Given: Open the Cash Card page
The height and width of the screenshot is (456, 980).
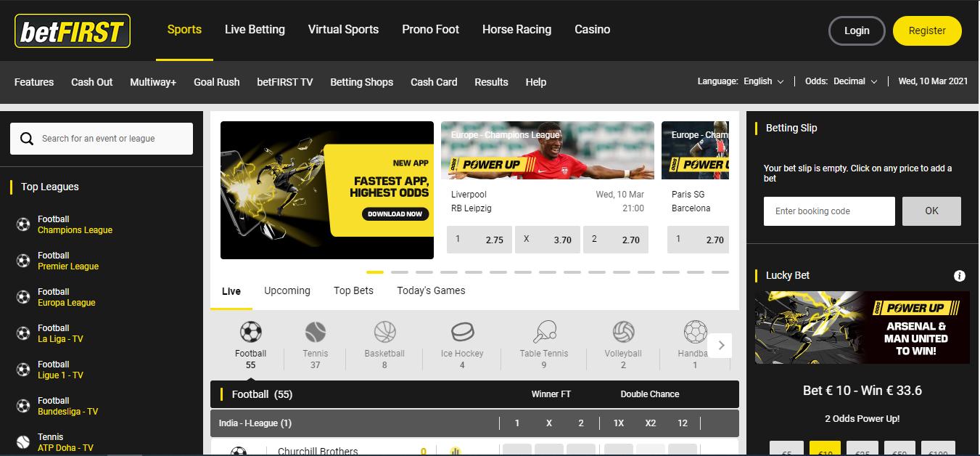Looking at the screenshot, I should [x=434, y=82].
